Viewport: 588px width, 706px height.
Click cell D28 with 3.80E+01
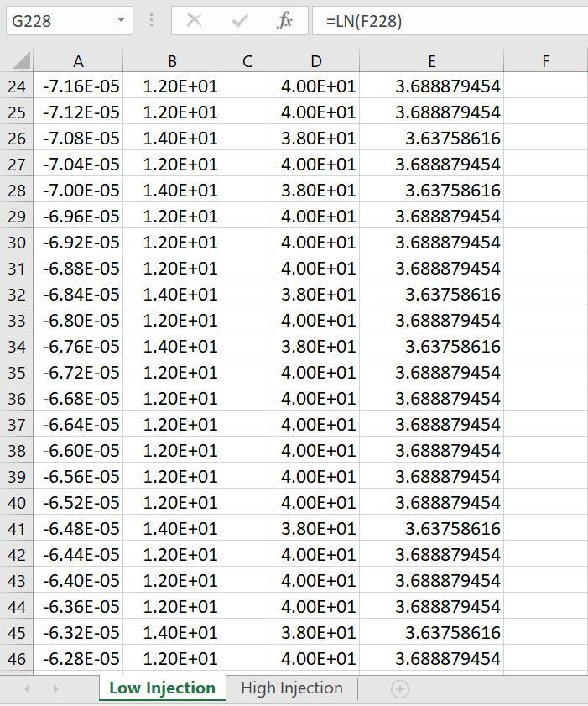coord(316,190)
